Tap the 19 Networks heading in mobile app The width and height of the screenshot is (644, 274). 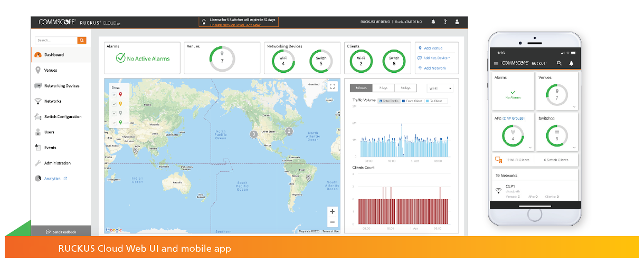click(x=506, y=175)
